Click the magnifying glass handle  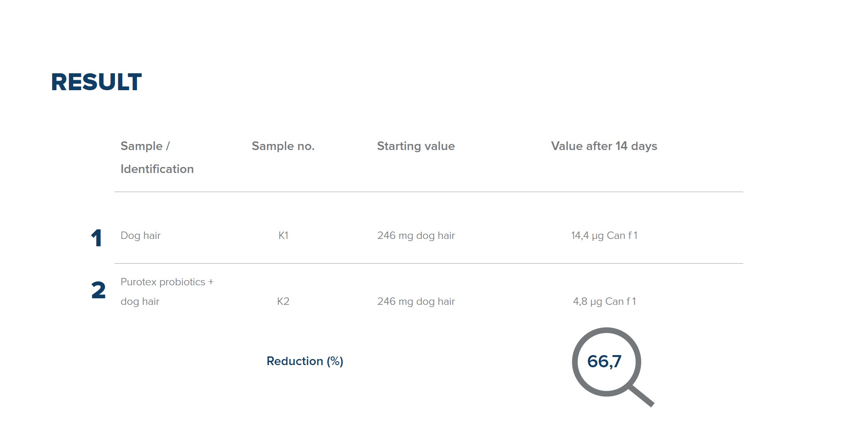tap(642, 395)
